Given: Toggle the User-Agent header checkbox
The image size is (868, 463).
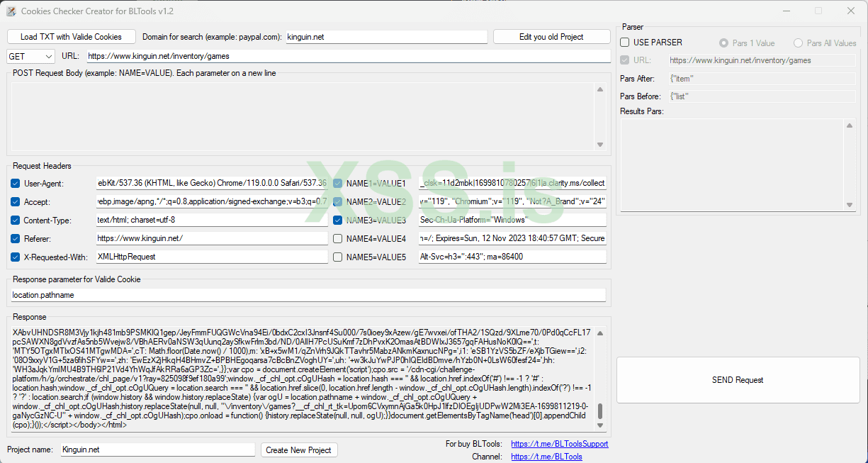Looking at the screenshot, I should pyautogui.click(x=16, y=184).
